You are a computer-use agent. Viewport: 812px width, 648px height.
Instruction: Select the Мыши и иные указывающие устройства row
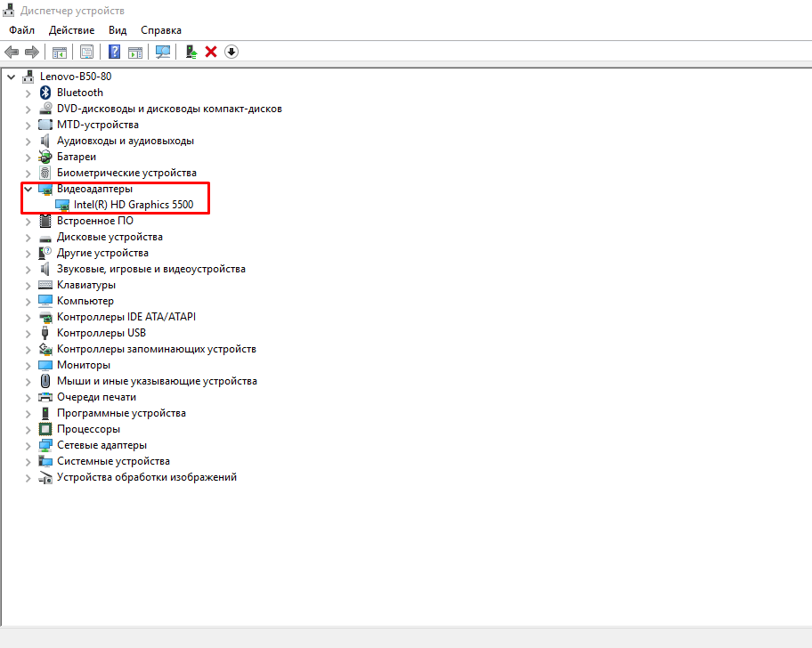[x=157, y=382]
